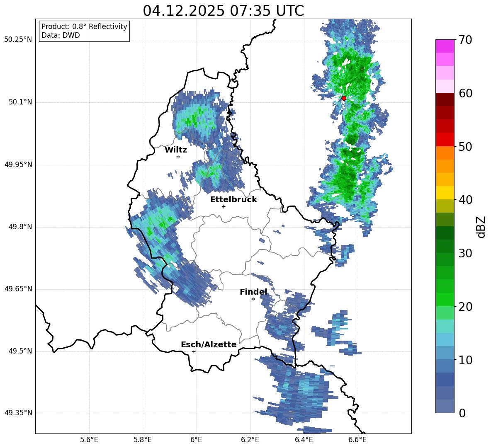This screenshot has width=491, height=448.
Task: Click the Findel city label
Action: (x=253, y=292)
